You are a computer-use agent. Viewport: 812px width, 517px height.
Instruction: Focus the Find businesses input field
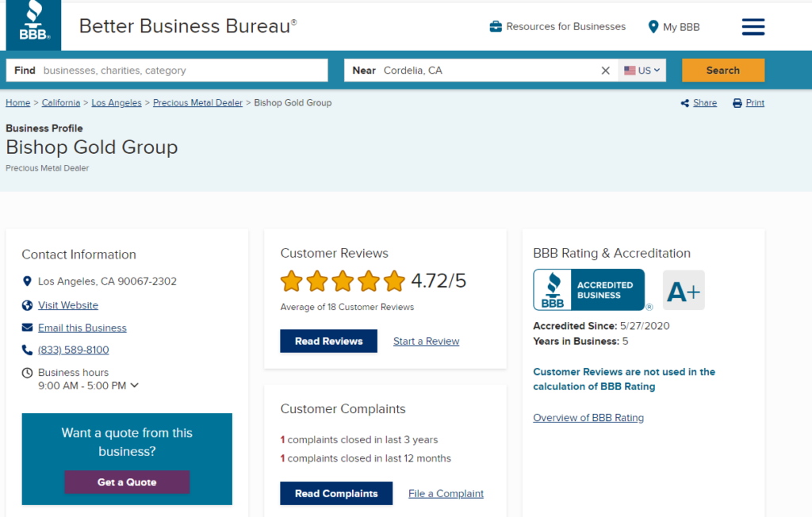point(167,71)
